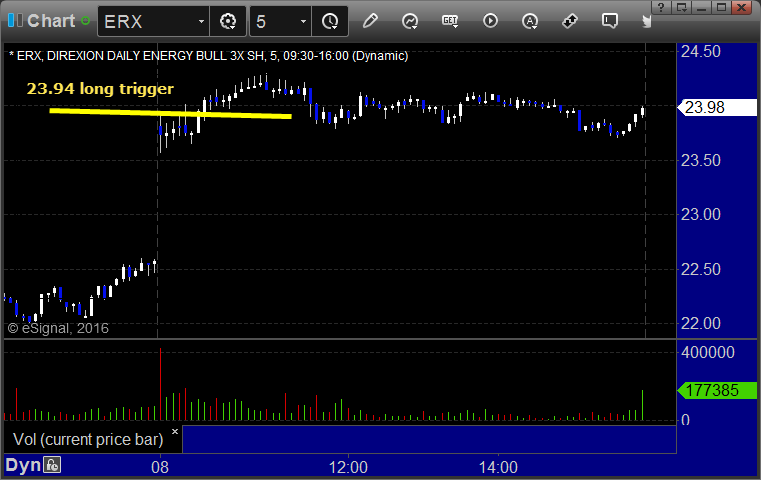Click the last green volume bar
Image resolution: width=761 pixels, height=480 pixels.
[643, 405]
